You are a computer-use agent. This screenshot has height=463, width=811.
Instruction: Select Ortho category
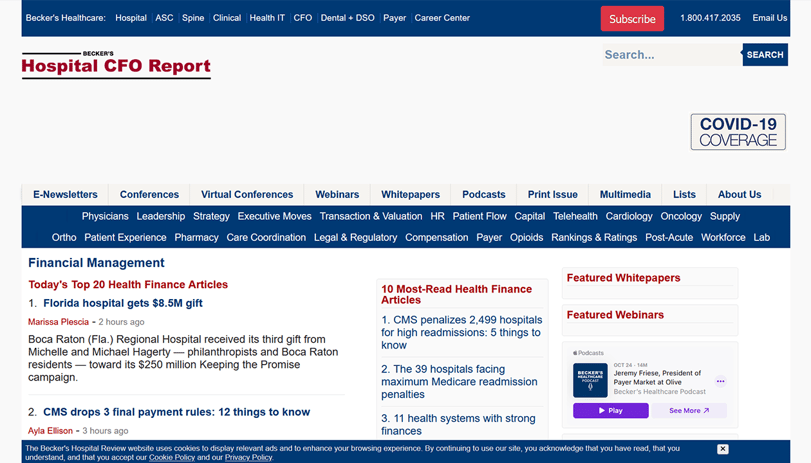coord(64,237)
